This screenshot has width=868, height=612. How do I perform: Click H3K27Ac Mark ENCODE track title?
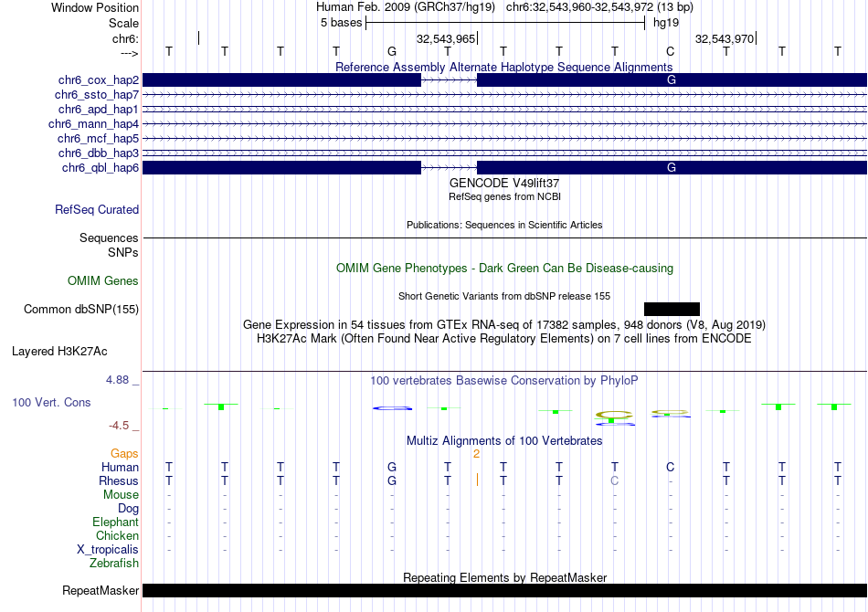tap(504, 339)
